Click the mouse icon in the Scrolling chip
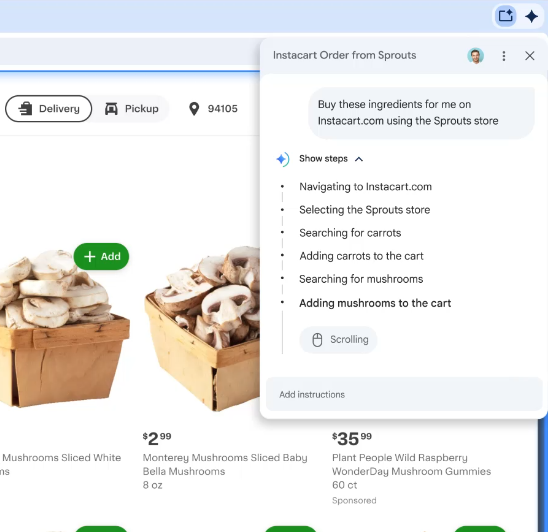Viewport: 549px width, 532px height. 317,340
